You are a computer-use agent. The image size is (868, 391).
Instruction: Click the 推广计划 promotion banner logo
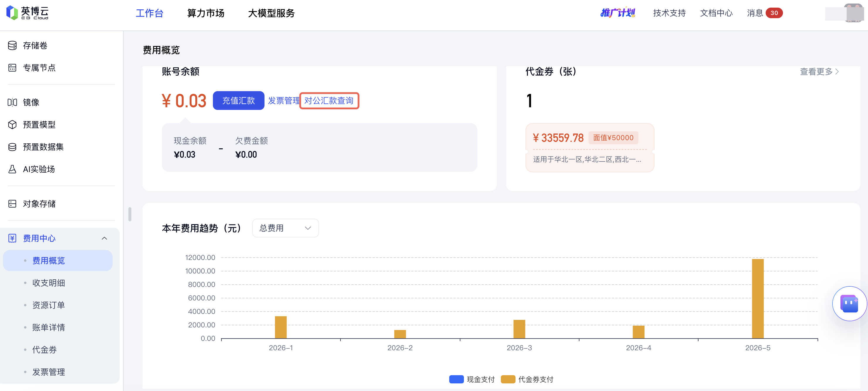[x=618, y=13]
